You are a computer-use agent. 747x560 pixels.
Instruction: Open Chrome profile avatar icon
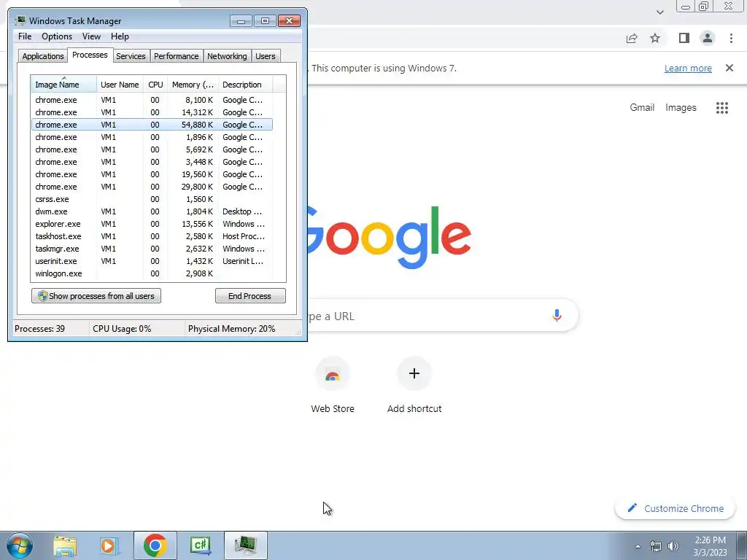click(x=708, y=38)
